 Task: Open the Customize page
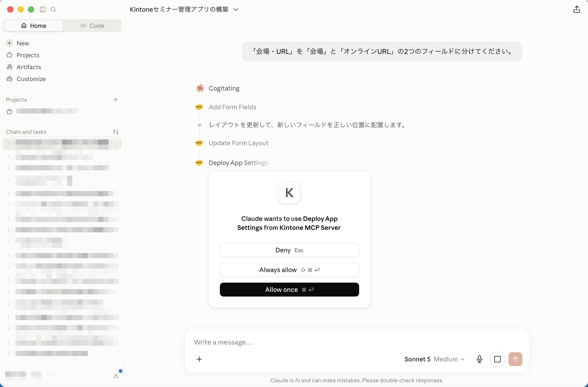coord(31,79)
